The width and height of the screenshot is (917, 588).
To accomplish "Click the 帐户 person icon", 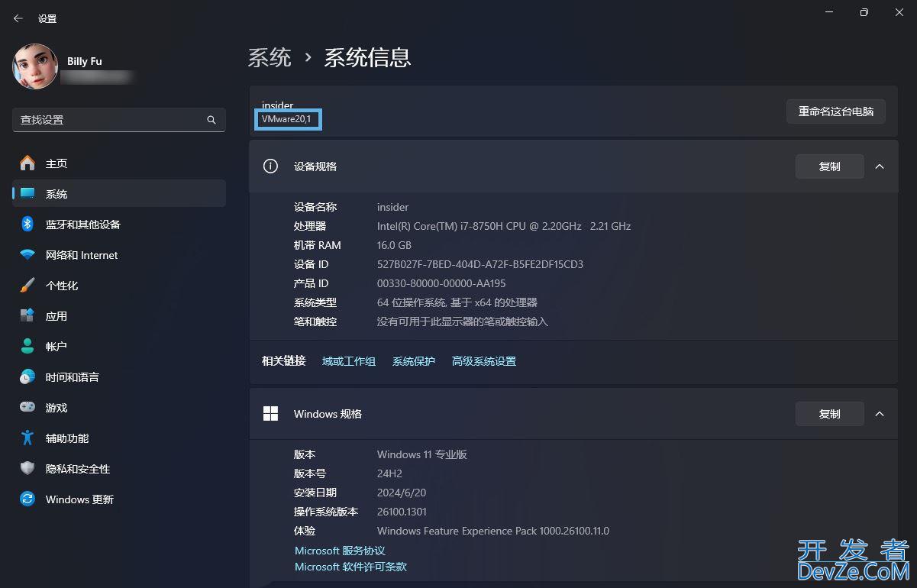I will [27, 346].
